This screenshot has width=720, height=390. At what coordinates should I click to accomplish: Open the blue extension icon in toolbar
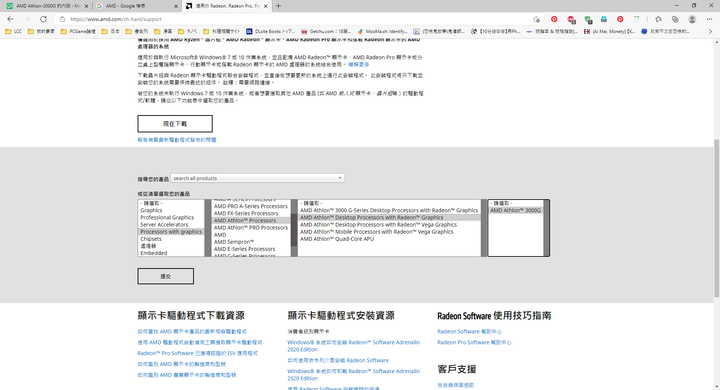click(604, 19)
